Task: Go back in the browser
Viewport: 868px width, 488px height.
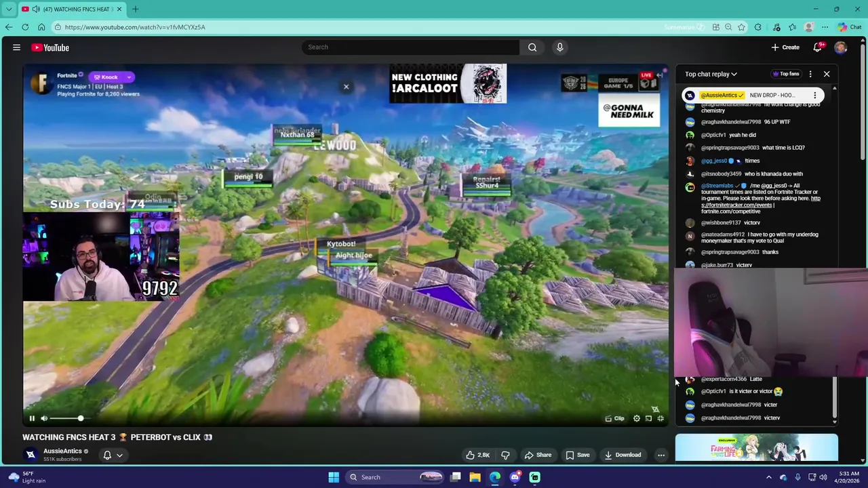Action: point(9,27)
